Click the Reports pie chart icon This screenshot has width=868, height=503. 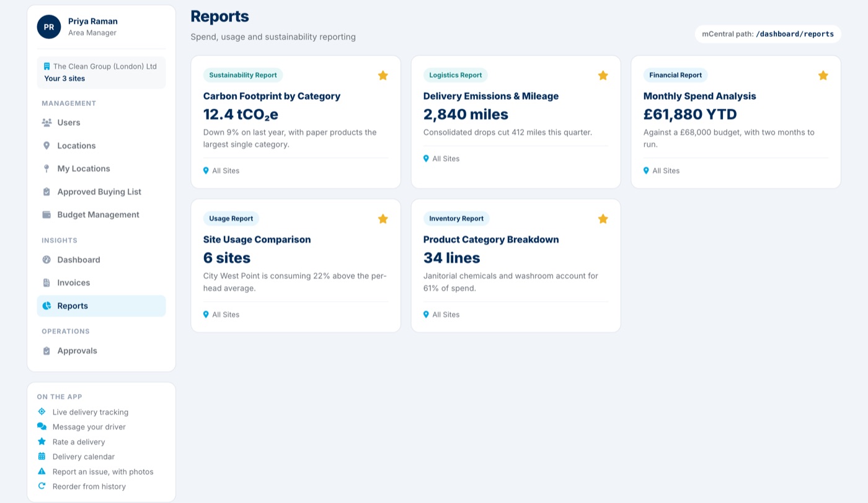pos(46,306)
